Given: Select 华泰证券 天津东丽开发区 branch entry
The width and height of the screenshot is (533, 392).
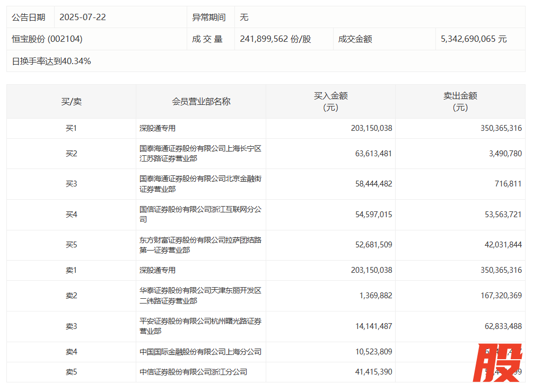Looking at the screenshot, I should (200, 296).
